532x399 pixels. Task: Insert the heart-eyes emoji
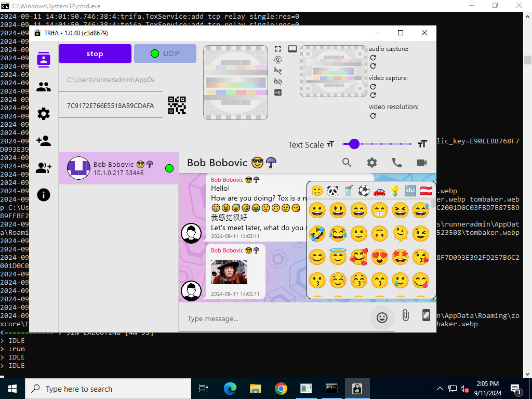click(379, 257)
